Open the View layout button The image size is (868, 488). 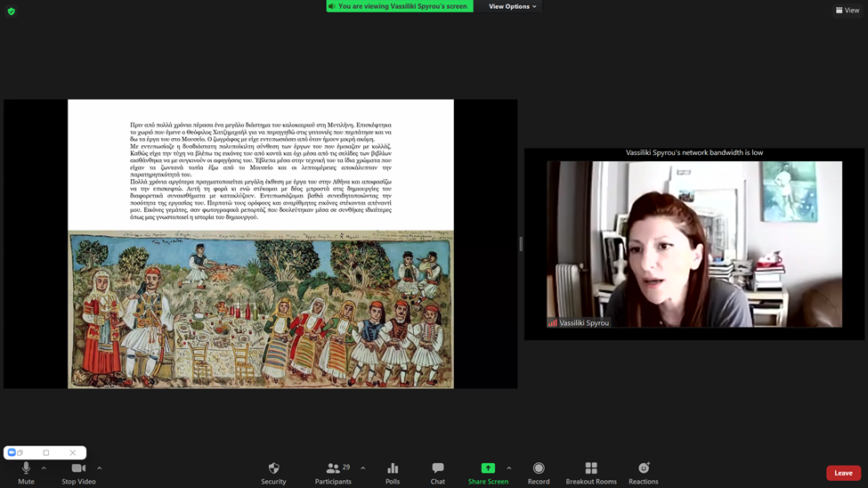pos(848,10)
